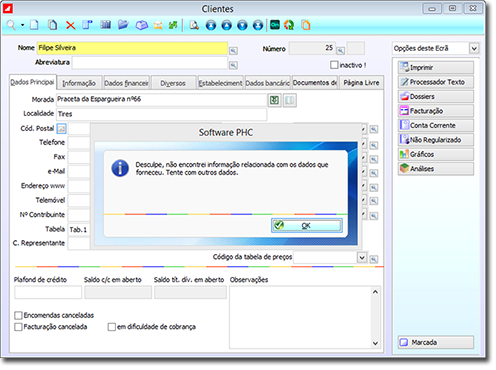The height and width of the screenshot is (370, 496).
Task: Click the blue box toolbar icon
Action: tap(141, 25)
